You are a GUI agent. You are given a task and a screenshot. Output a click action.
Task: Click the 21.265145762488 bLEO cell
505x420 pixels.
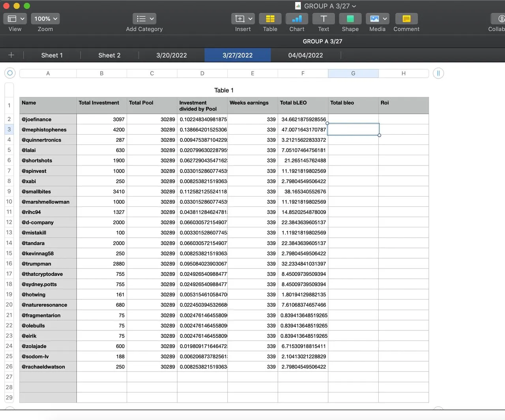[303, 160]
